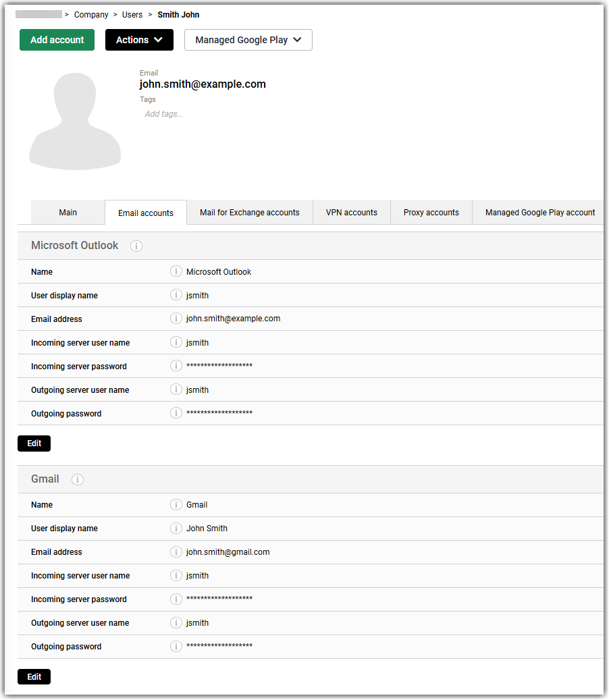609x700 pixels.
Task: Click the Add tags input field
Action: [163, 113]
